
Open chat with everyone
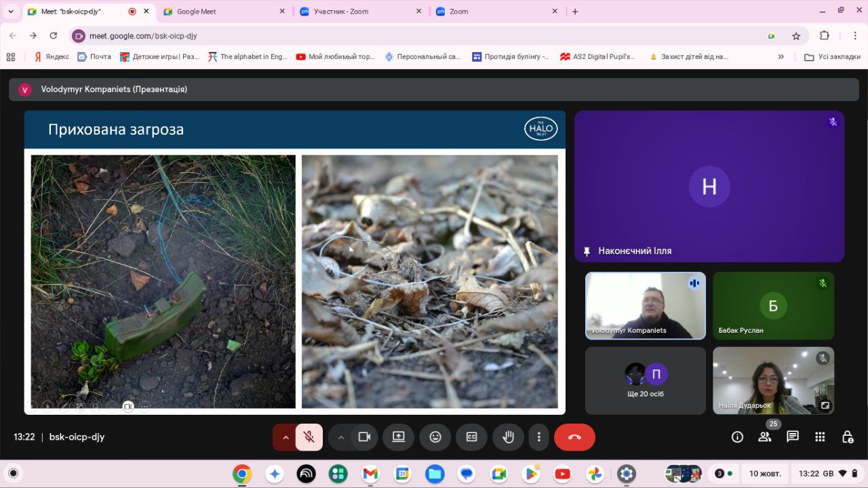pos(792,437)
